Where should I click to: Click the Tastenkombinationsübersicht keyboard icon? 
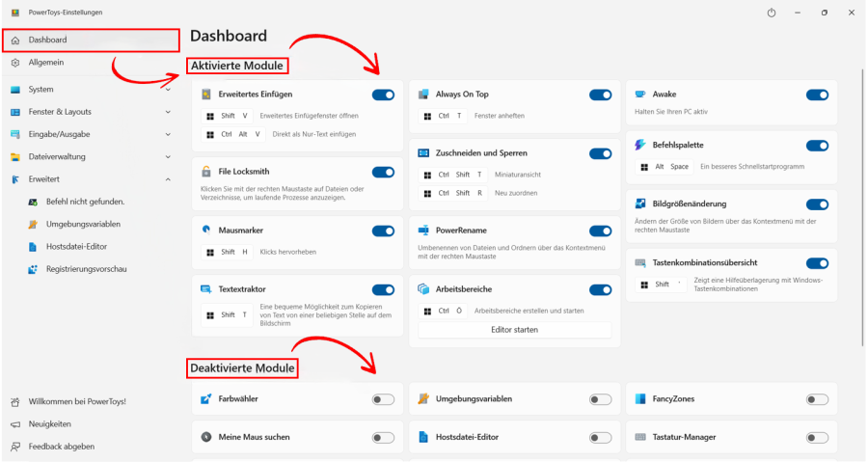tap(640, 262)
